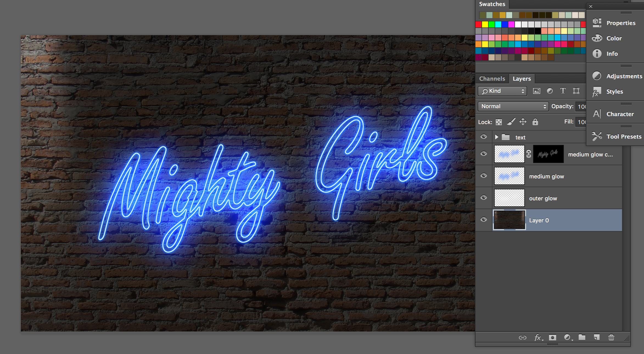
Task: Pick the cyan swatch
Action: (498, 24)
